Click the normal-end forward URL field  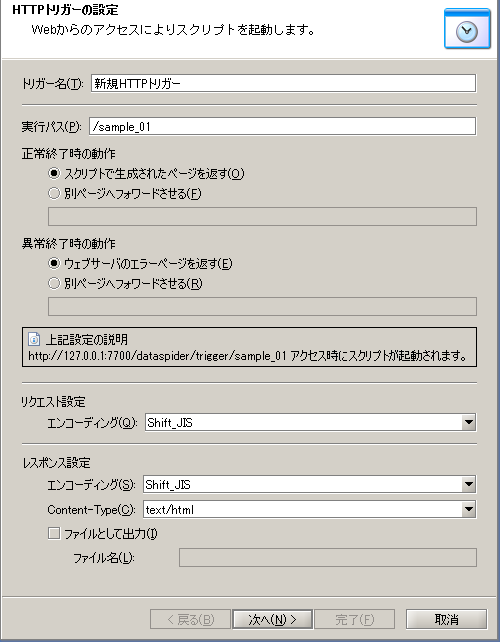click(x=262, y=216)
